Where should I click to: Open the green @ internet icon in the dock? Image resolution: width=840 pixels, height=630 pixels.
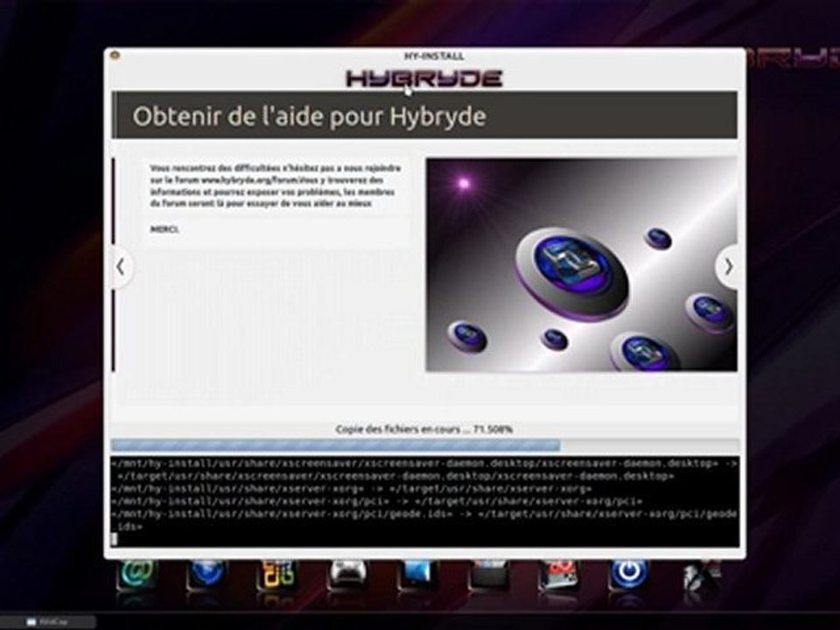click(137, 576)
